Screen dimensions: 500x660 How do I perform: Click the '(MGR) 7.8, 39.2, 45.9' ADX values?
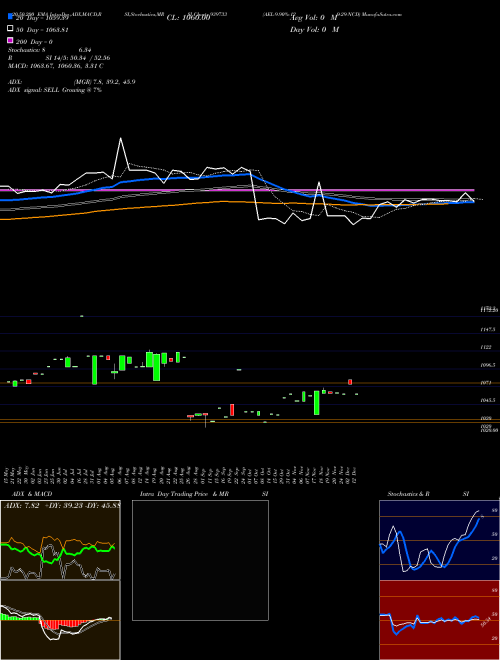point(104,82)
